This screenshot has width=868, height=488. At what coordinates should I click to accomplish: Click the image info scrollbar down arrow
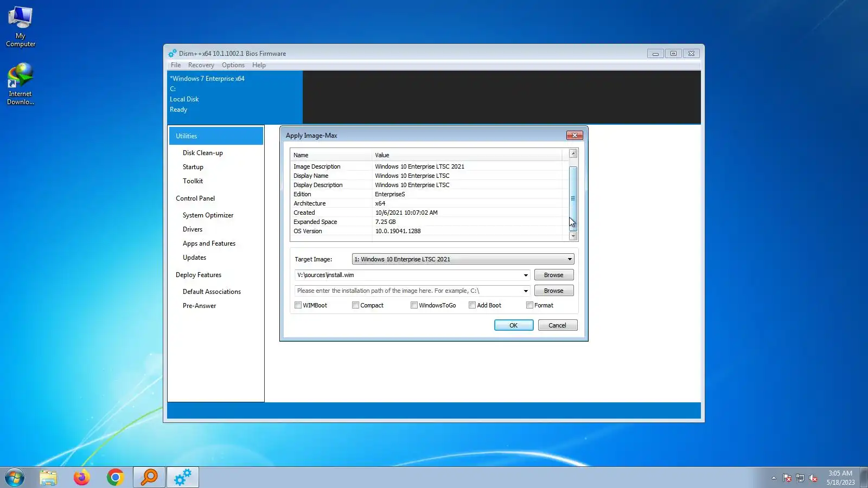[573, 236]
